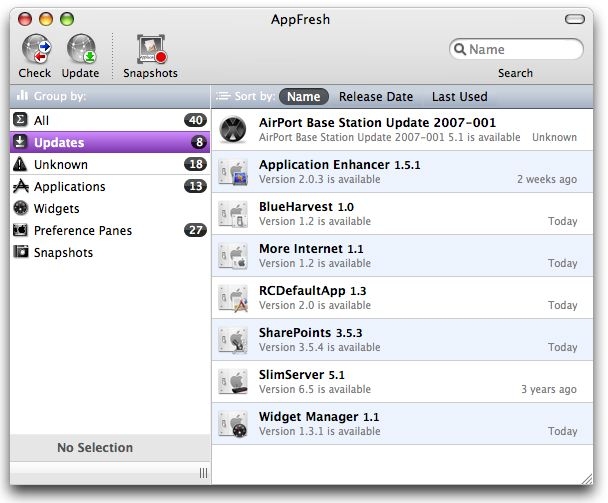Click the AirPort Base Station Update icon
The image size is (608, 503).
(x=233, y=130)
